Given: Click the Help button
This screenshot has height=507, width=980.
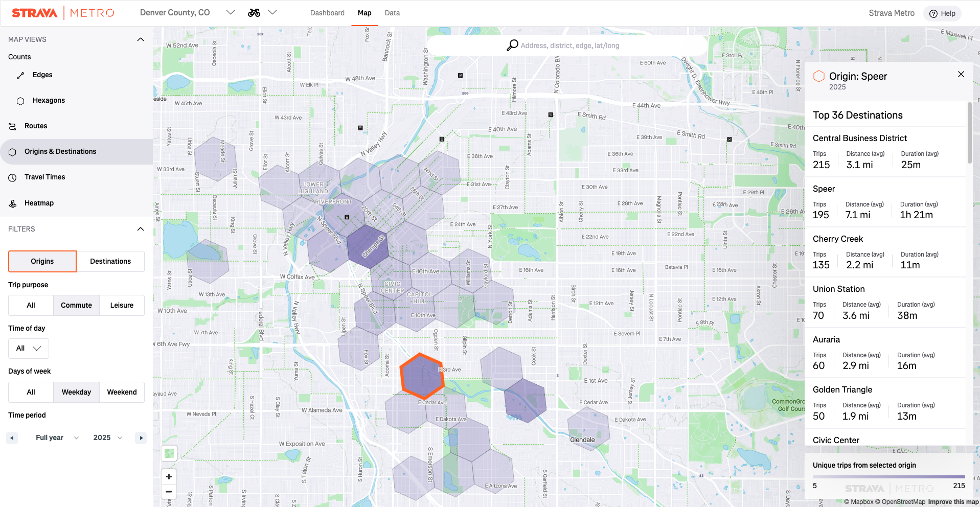Looking at the screenshot, I should (x=942, y=14).
